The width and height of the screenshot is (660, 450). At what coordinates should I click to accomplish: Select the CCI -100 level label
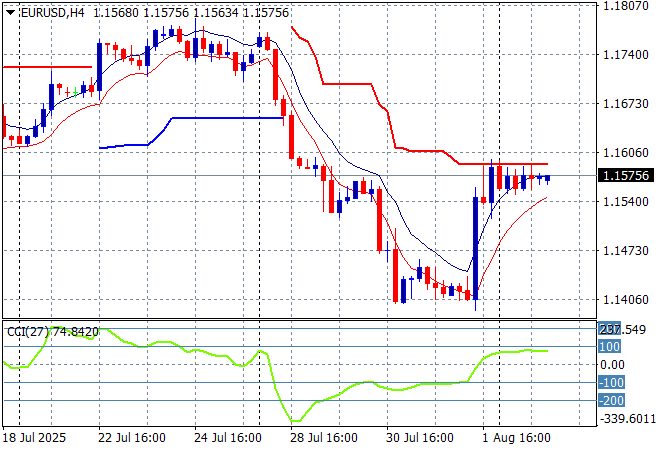612,383
